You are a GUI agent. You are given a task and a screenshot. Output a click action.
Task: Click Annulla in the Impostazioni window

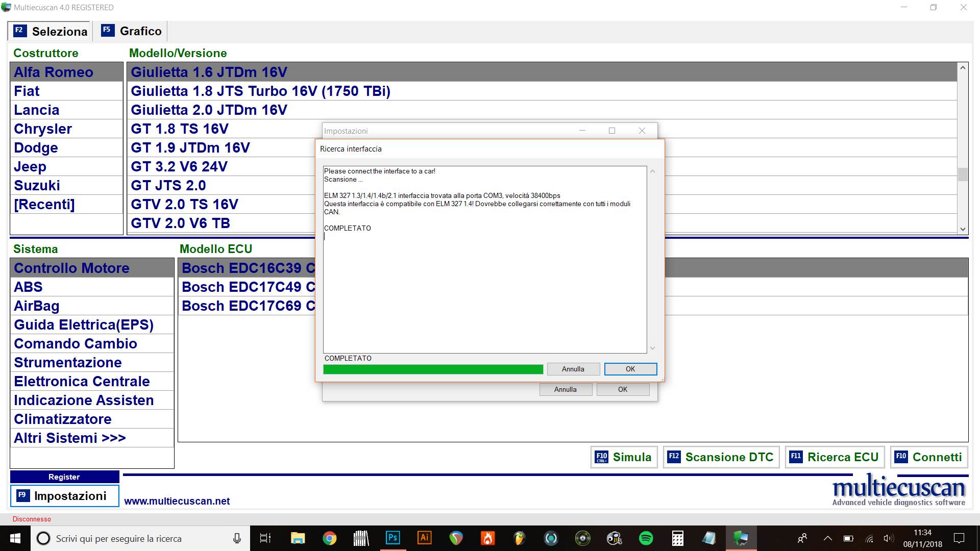click(566, 389)
